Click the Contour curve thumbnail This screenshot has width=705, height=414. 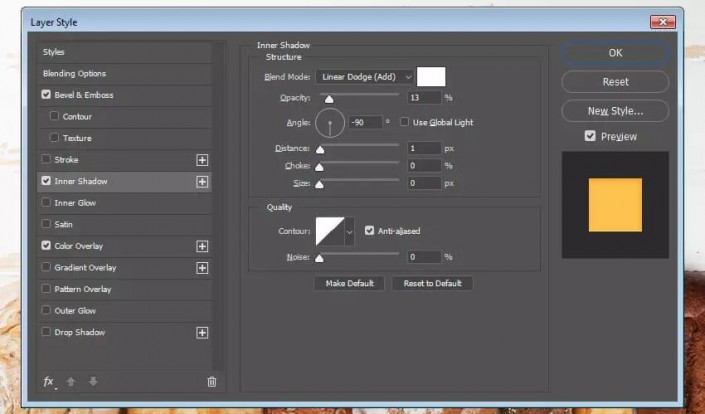click(330, 231)
